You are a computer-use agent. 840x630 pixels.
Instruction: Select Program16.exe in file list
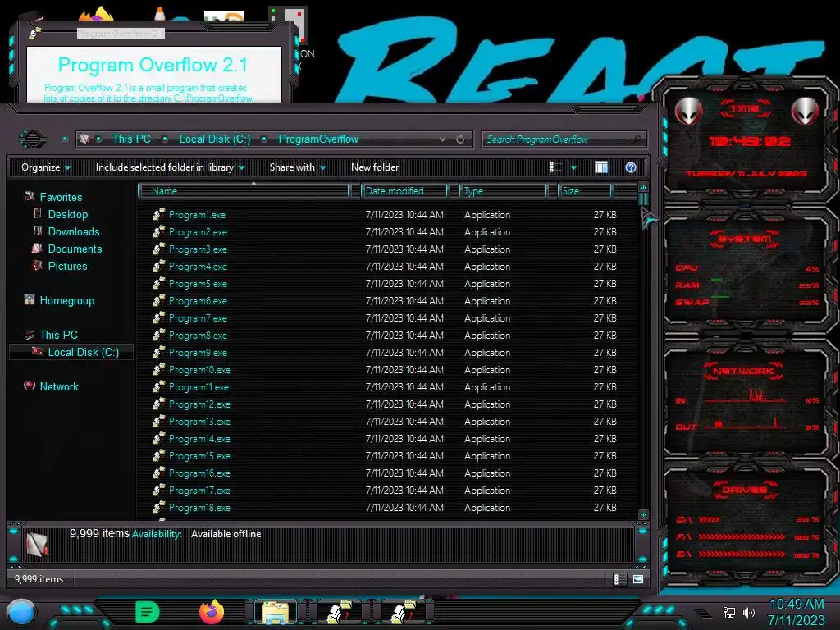199,473
